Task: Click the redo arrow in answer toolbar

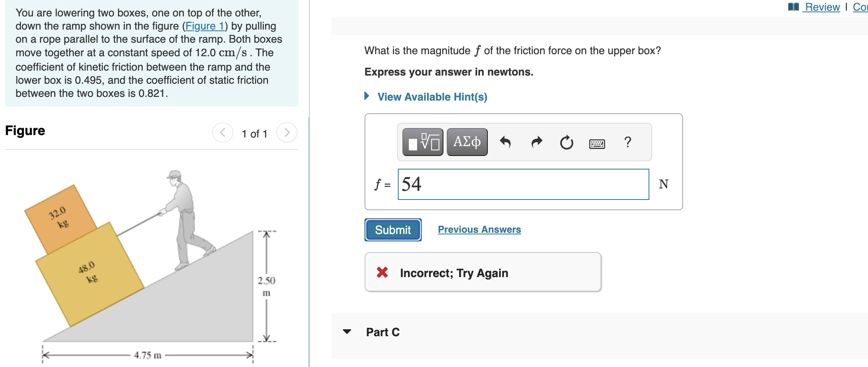Action: pos(536,142)
